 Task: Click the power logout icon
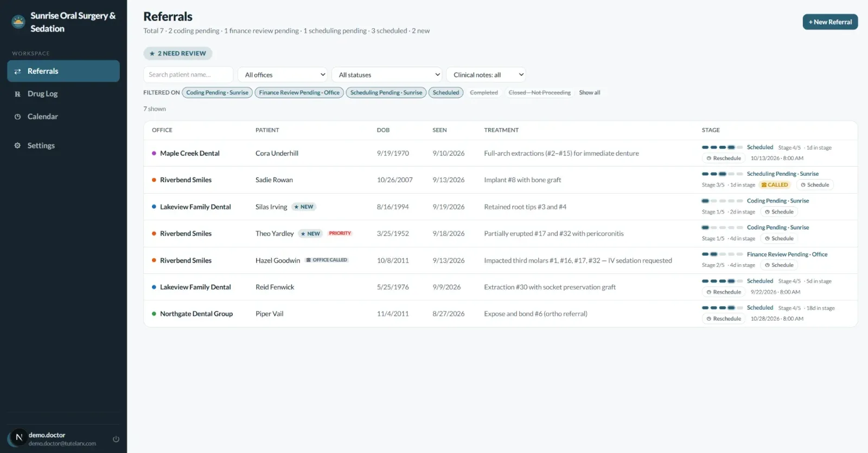116,439
